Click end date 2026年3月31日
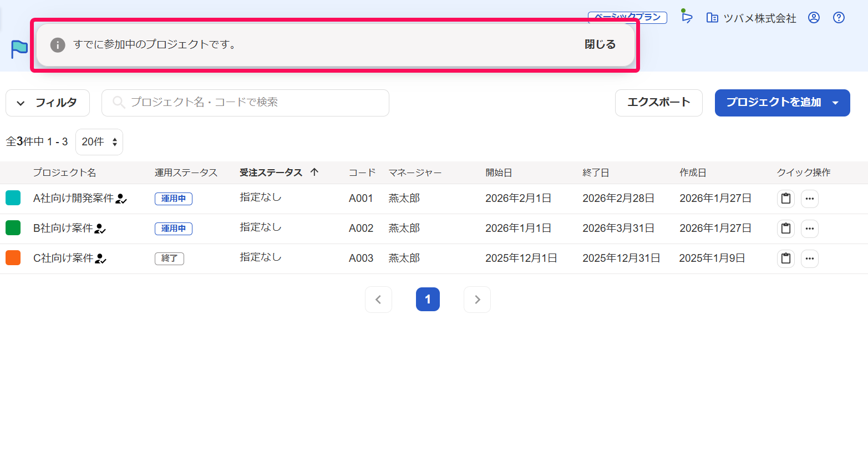Viewport: 868px width, 456px height. pos(618,228)
